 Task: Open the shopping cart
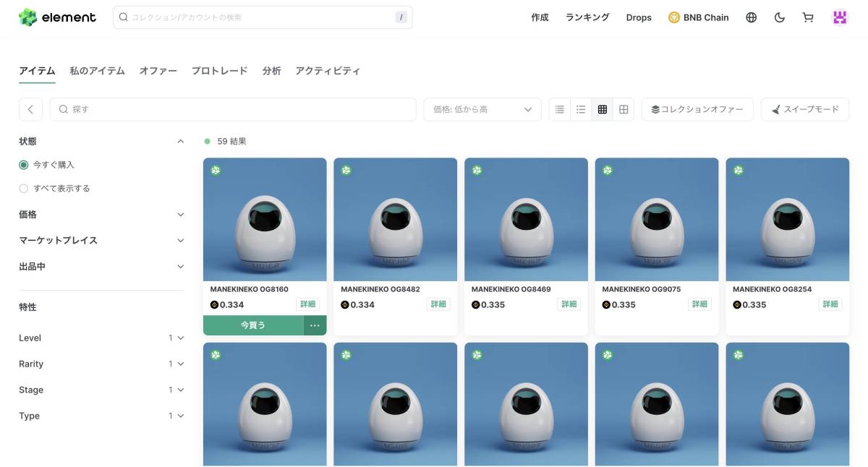coord(808,17)
